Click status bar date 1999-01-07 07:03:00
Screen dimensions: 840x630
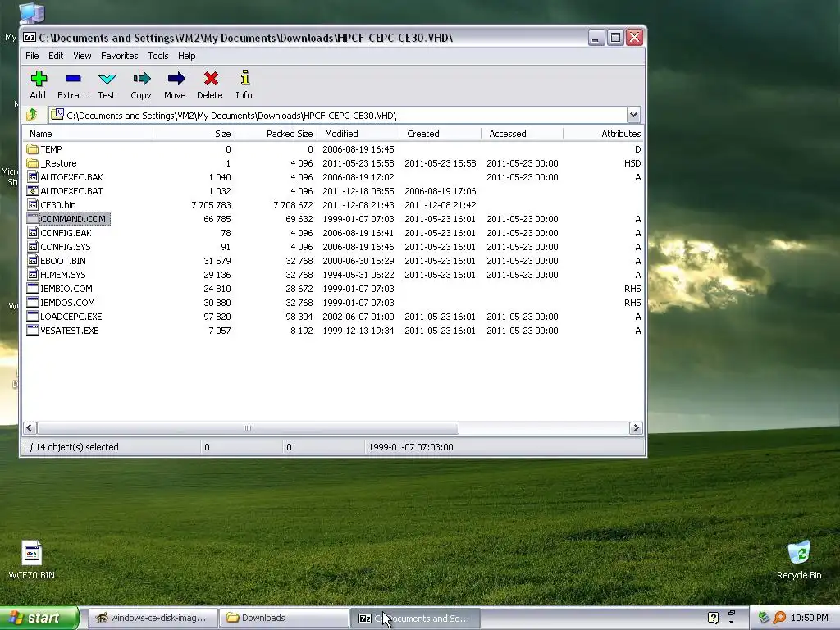pyautogui.click(x=411, y=447)
